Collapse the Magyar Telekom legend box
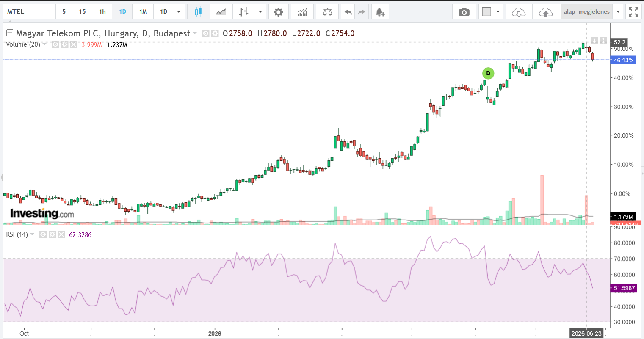 9,33
